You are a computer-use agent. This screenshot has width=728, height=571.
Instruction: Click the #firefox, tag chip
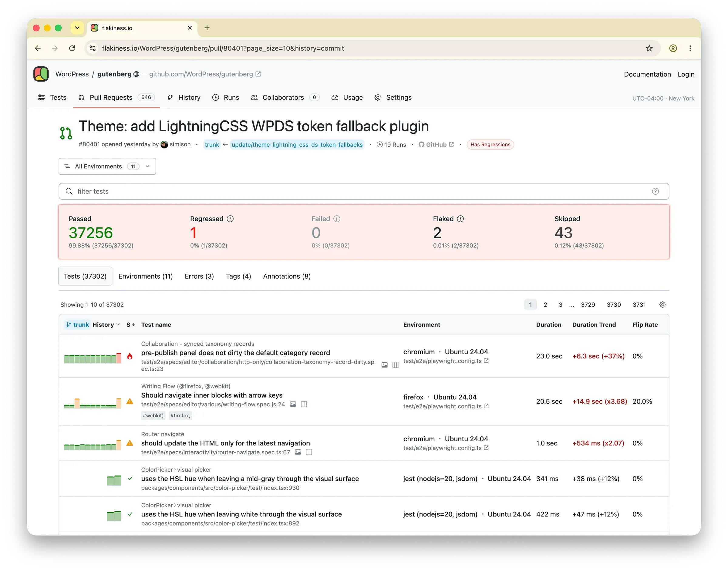point(180,415)
